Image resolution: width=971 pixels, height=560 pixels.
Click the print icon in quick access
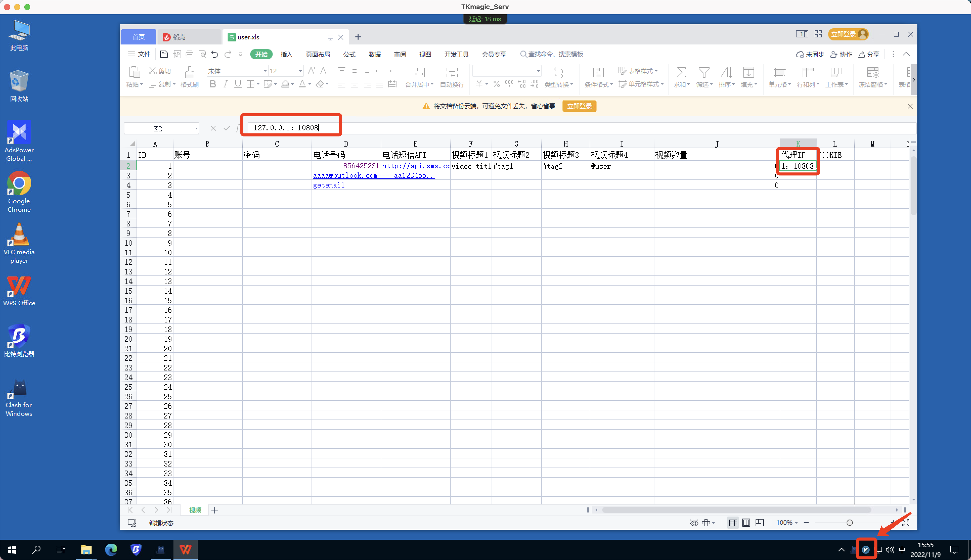coord(189,54)
